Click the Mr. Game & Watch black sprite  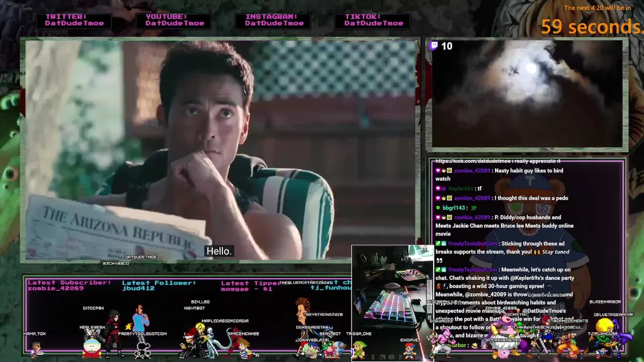[x=142, y=350]
